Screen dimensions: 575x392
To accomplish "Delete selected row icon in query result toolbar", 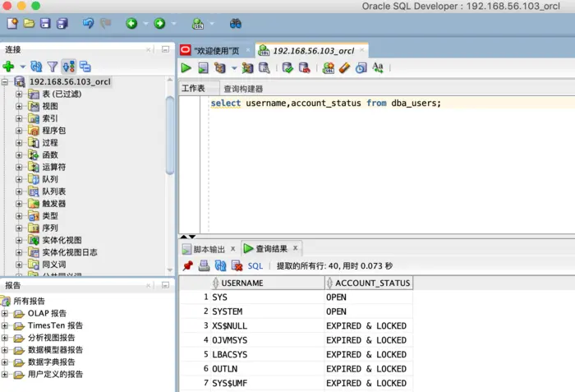I will coord(237,265).
